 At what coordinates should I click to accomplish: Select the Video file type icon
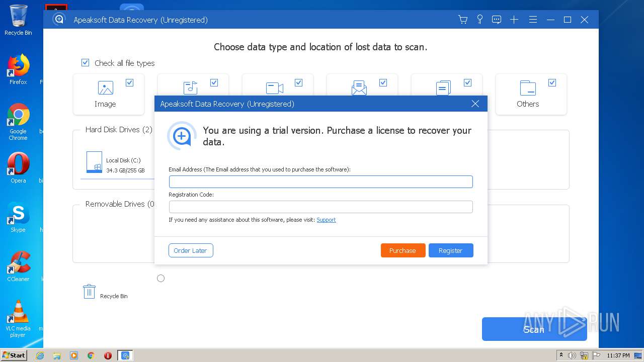click(x=275, y=88)
